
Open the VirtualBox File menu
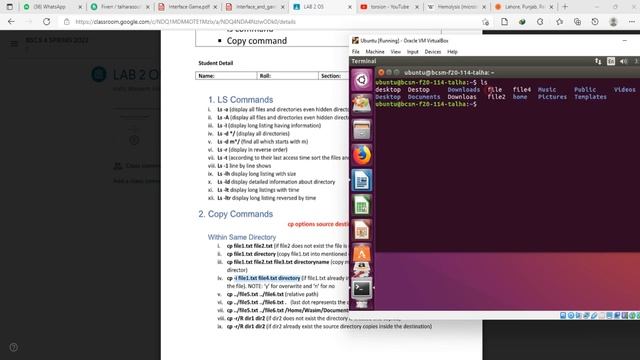(356, 52)
